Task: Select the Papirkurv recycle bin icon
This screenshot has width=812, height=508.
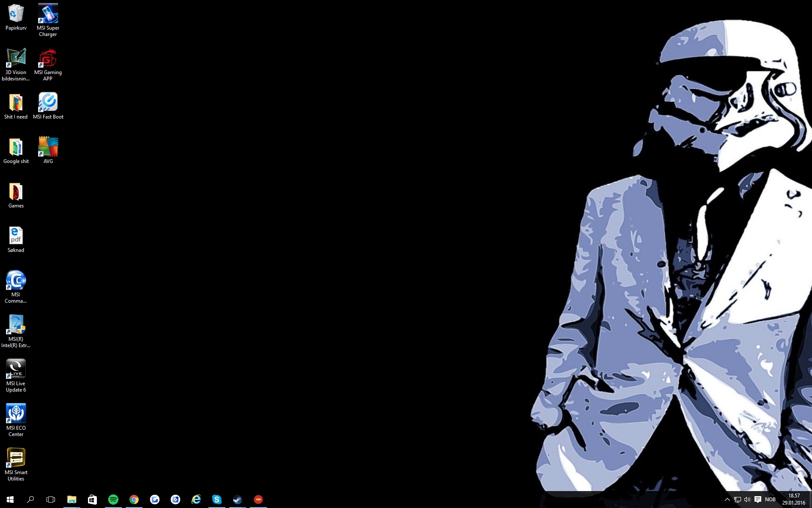Action: [16, 18]
